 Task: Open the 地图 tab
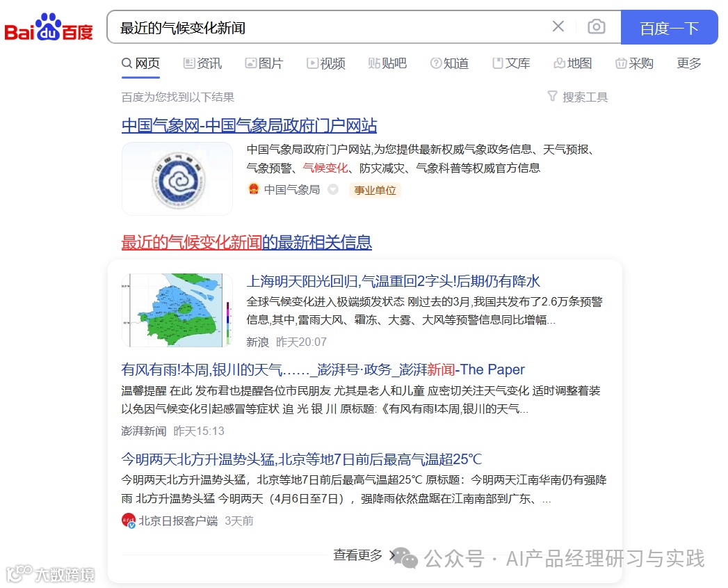pos(573,63)
